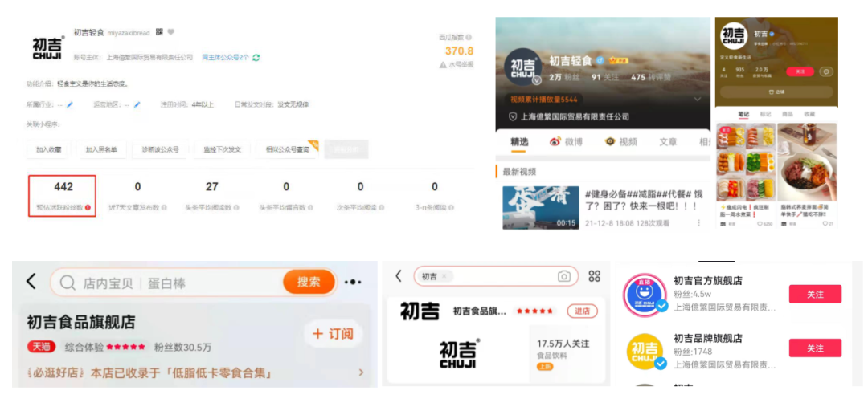This screenshot has height=411, width=868.
Task: Click the back arrow beside the 初吉 search
Action: [x=398, y=276]
